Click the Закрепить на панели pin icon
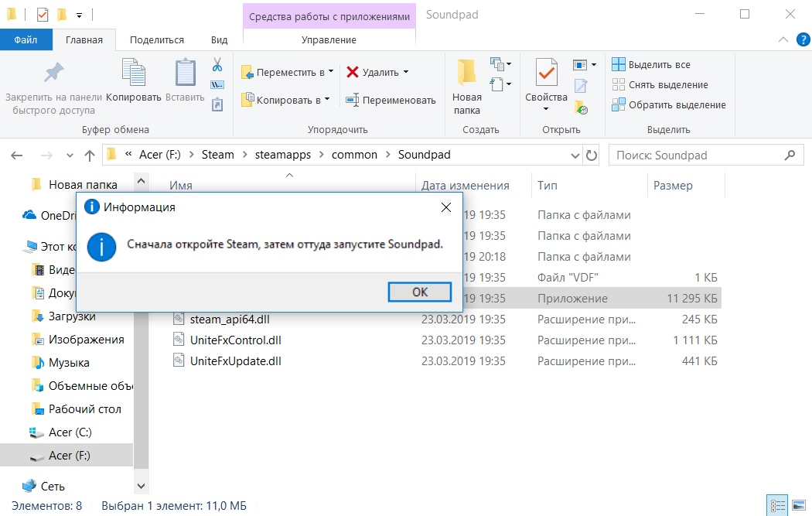 click(53, 73)
